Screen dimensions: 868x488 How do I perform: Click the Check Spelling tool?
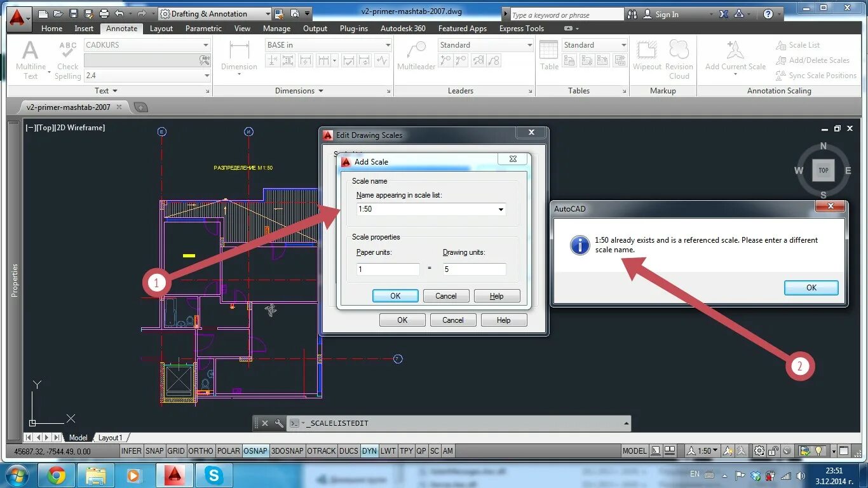(x=67, y=60)
